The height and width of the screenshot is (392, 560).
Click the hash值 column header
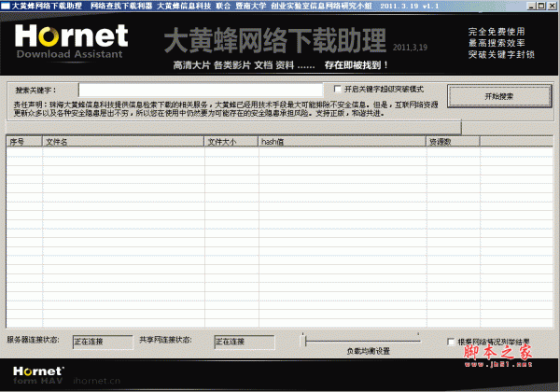point(343,142)
